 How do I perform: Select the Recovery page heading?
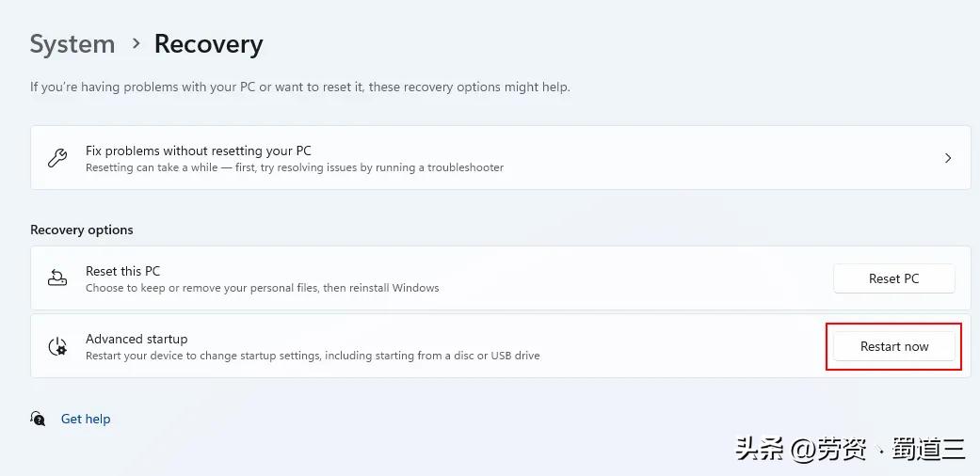point(208,44)
